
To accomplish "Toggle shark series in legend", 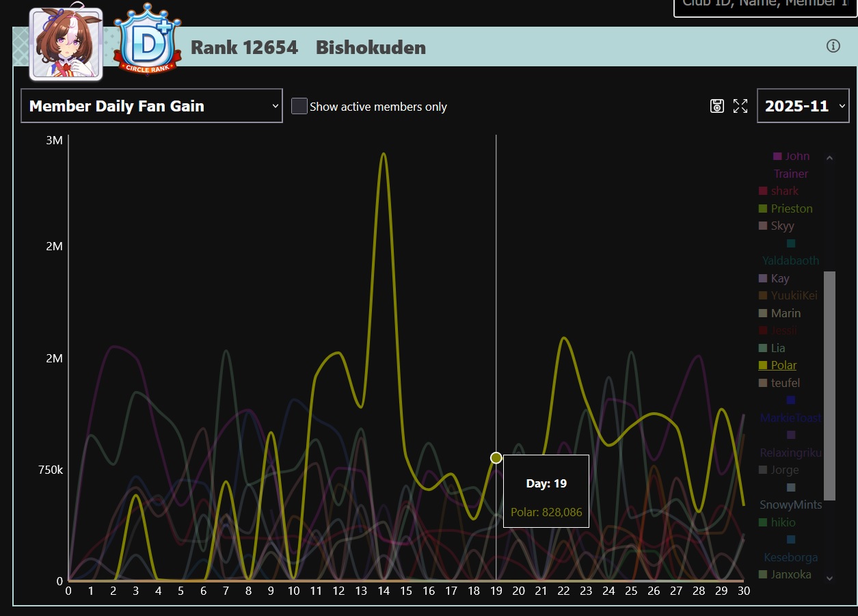I will (x=779, y=191).
